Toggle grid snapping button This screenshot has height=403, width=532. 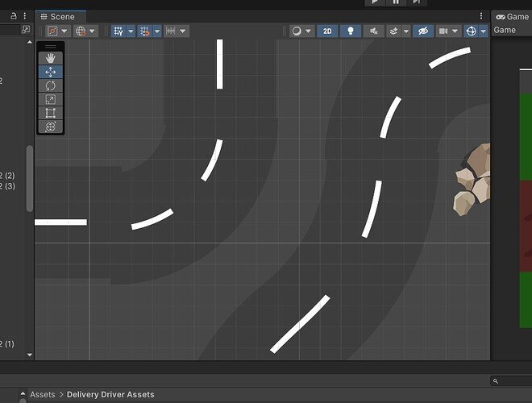[x=144, y=31]
